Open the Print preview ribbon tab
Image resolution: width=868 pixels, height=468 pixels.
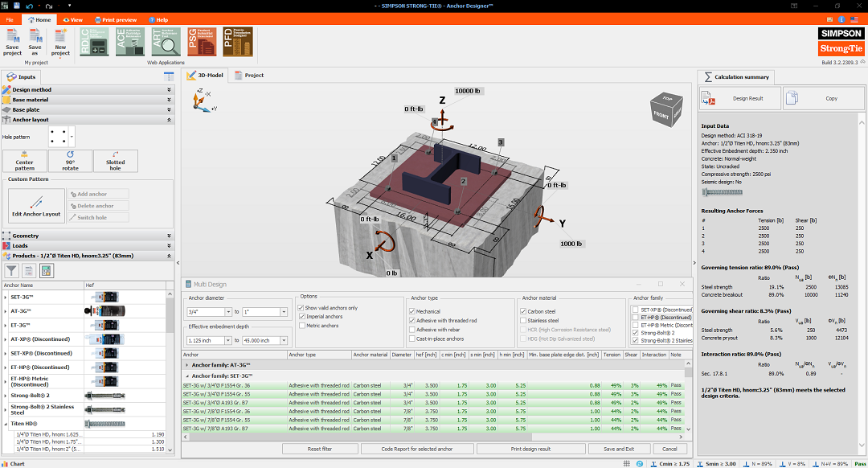116,19
